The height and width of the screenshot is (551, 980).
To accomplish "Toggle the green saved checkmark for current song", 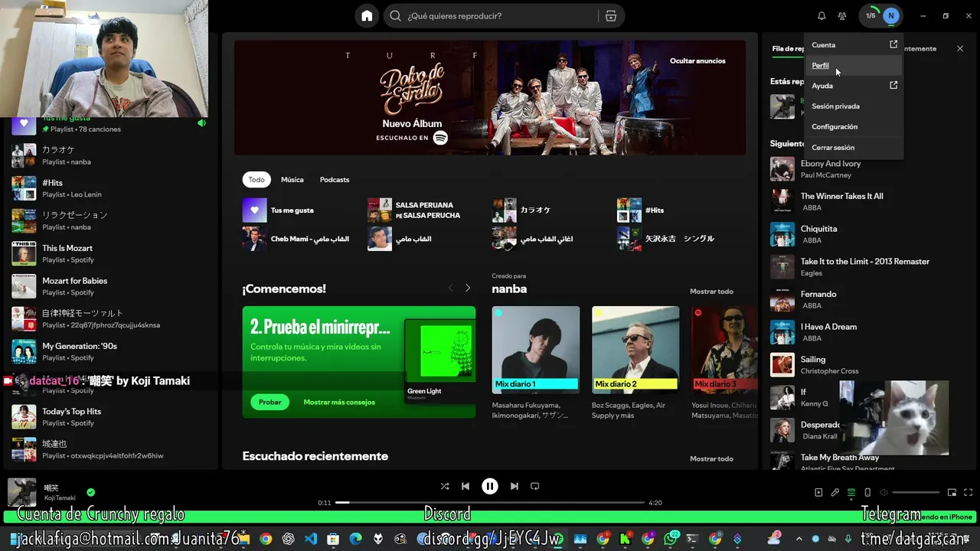I will tap(91, 493).
